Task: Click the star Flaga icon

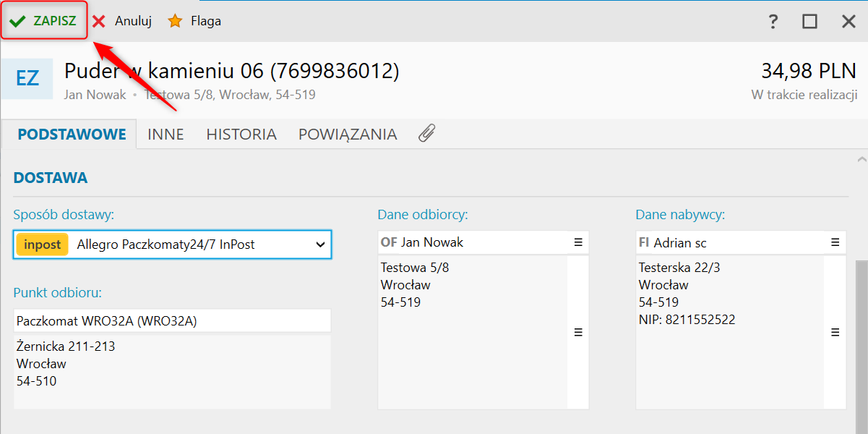Action: click(x=175, y=21)
